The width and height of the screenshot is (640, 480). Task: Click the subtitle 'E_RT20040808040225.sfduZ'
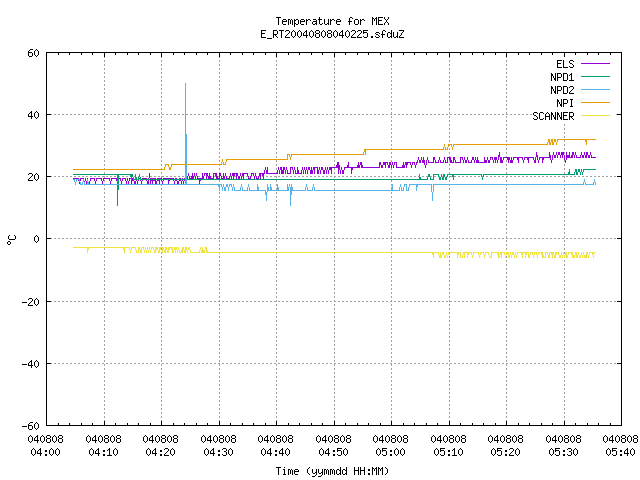click(x=332, y=34)
